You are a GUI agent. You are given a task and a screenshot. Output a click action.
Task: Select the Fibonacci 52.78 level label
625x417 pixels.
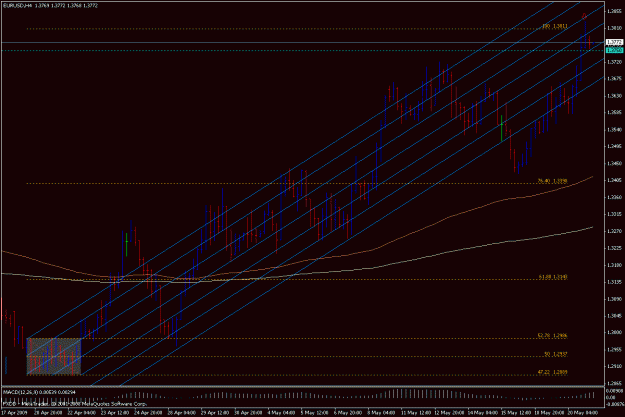click(552, 336)
